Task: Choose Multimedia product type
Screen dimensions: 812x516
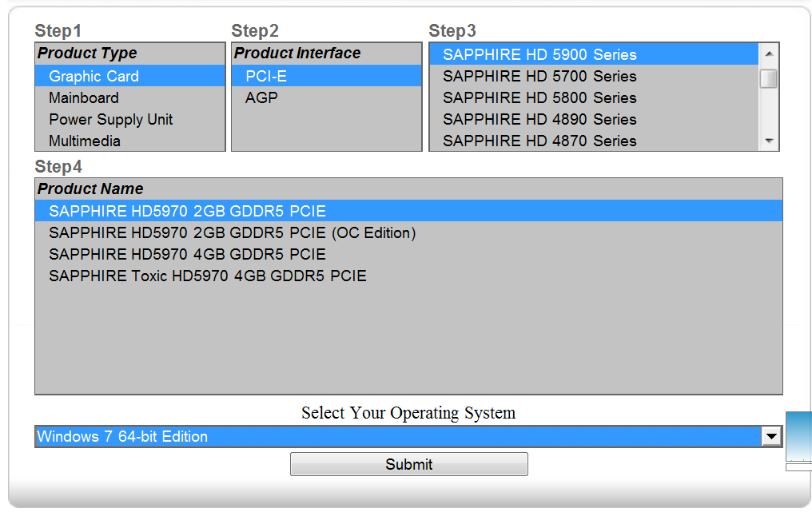Action: coord(130,141)
